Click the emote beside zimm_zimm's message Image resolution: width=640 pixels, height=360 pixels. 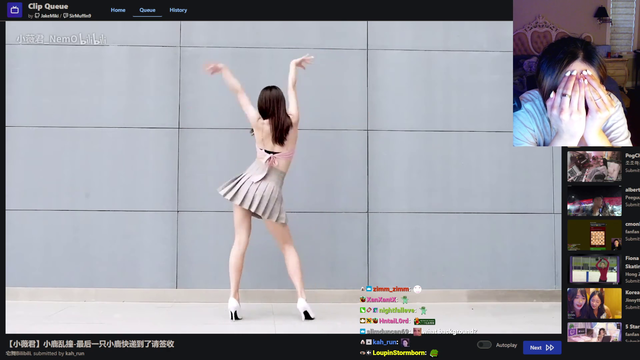417,289
